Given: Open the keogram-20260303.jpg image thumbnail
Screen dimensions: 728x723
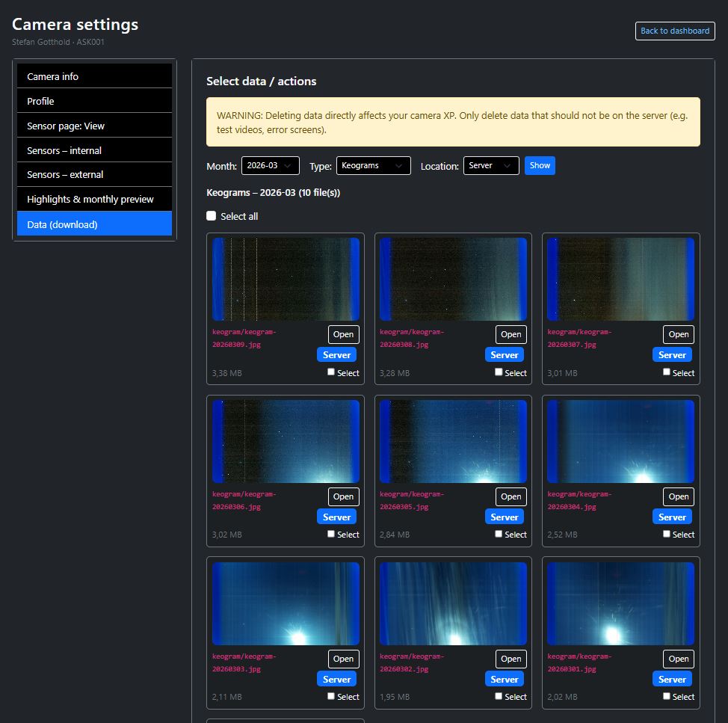Looking at the screenshot, I should tap(285, 602).
